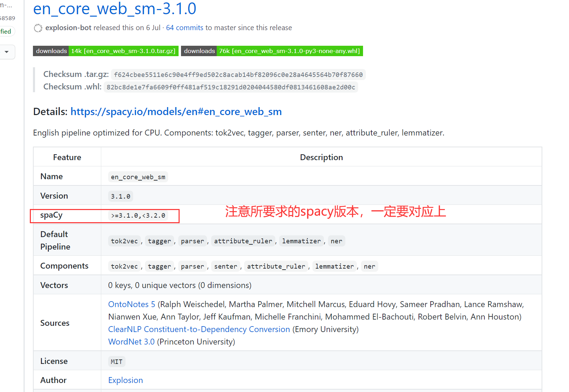Screen dimensions: 569x392
Task: Click the ner tag in Default Pipeline row
Action: click(336, 241)
